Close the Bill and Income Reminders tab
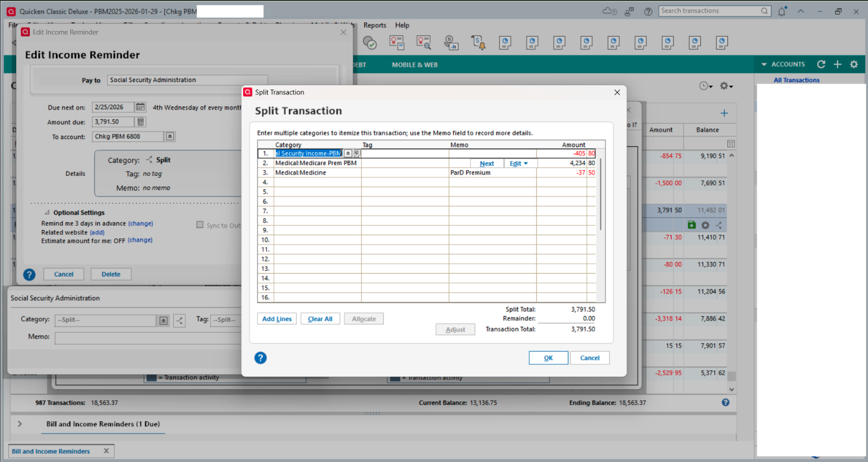This screenshot has width=868, height=462. [106, 451]
